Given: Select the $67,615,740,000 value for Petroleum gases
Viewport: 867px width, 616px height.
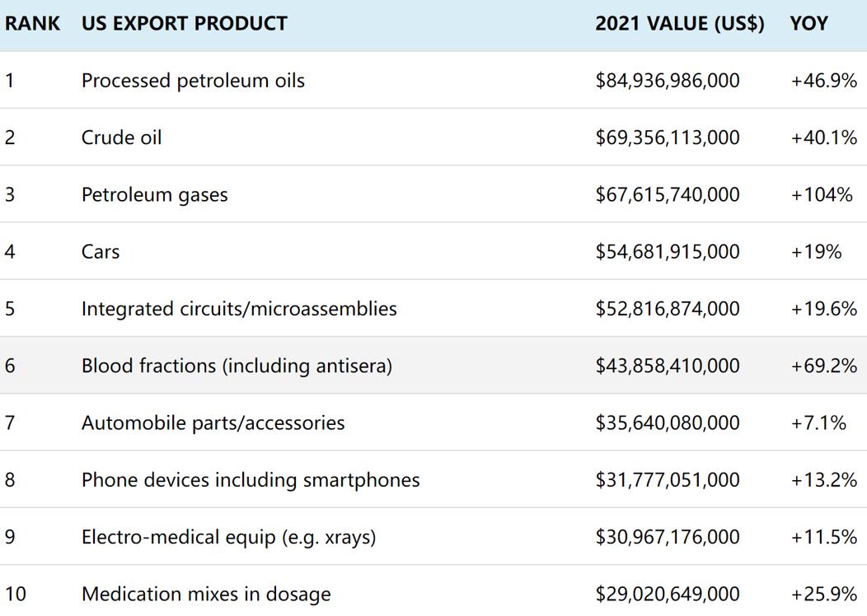Looking at the screenshot, I should pos(668,195).
